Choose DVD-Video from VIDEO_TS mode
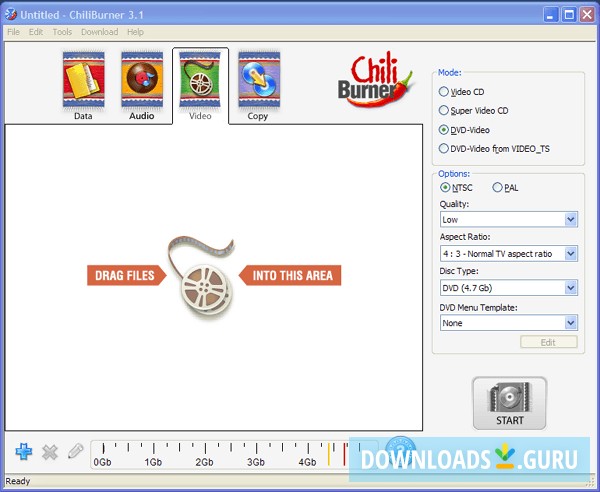This screenshot has height=492, width=600. [x=494, y=149]
